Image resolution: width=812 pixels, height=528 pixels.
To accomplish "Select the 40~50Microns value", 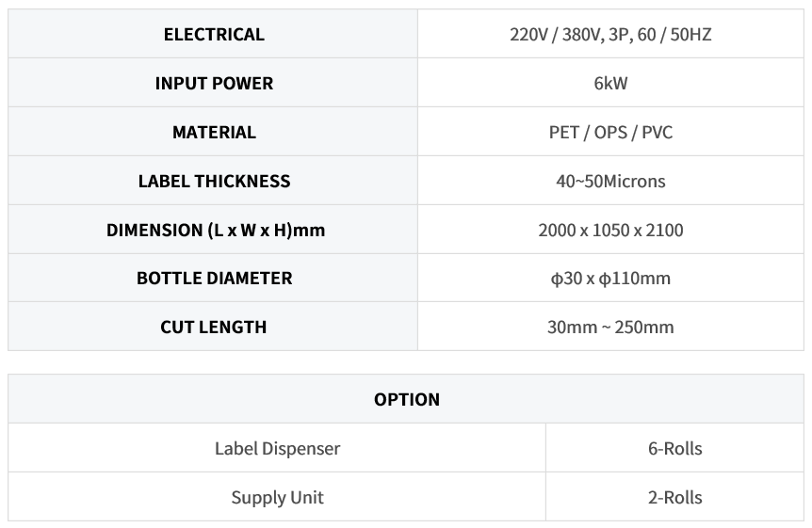I will (610, 181).
